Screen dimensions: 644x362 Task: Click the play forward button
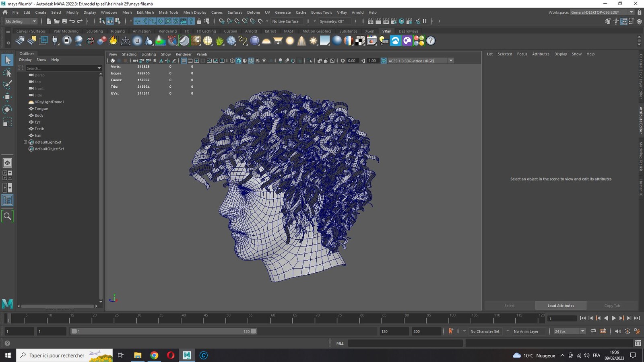point(614,318)
